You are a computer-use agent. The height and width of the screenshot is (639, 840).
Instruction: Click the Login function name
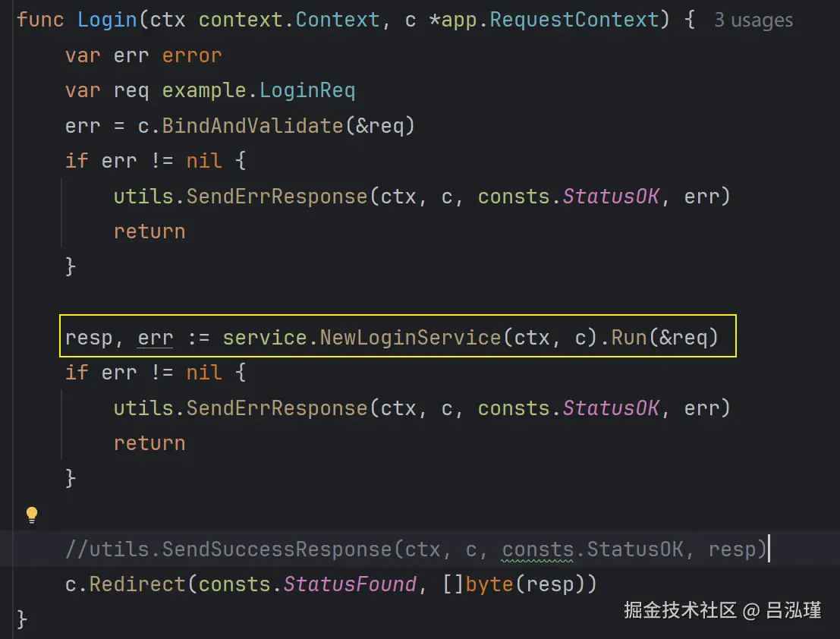tap(108, 20)
